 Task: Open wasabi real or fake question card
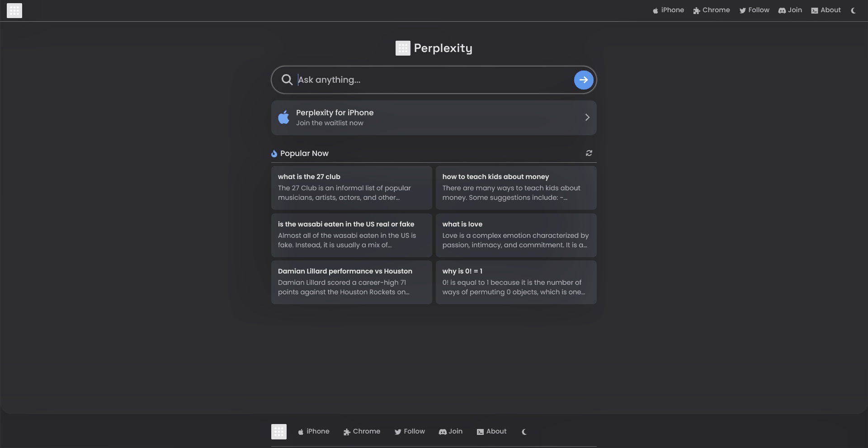(x=352, y=235)
